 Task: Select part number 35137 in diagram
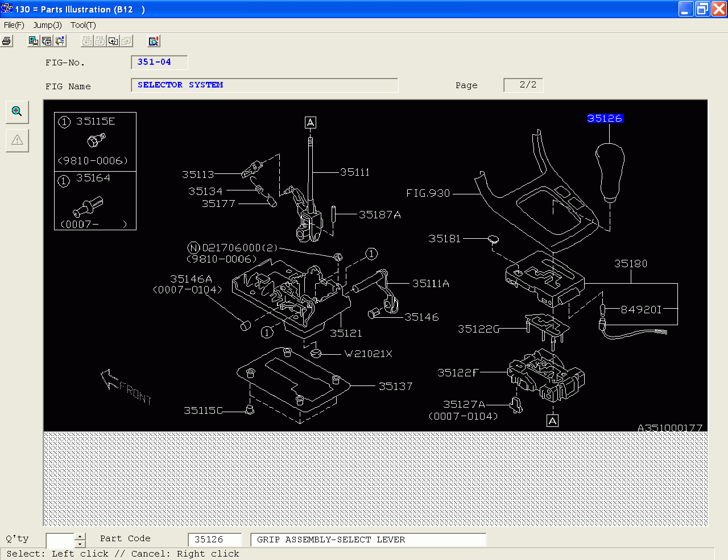(395, 387)
